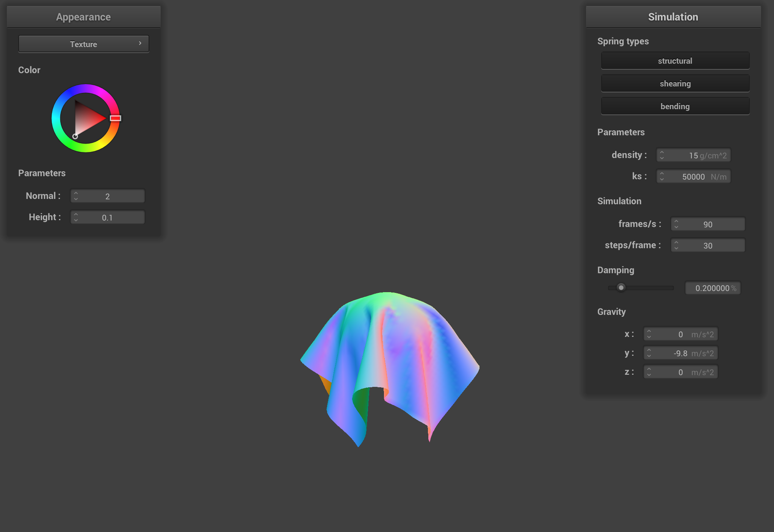Open the Texture shader dropdown
Screen dimensions: 774x532
(83, 44)
